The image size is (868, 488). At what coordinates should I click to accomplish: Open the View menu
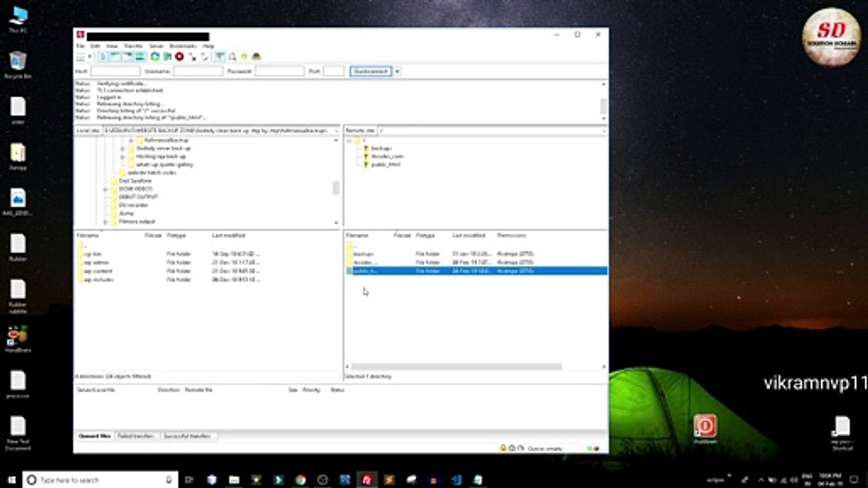tap(112, 46)
